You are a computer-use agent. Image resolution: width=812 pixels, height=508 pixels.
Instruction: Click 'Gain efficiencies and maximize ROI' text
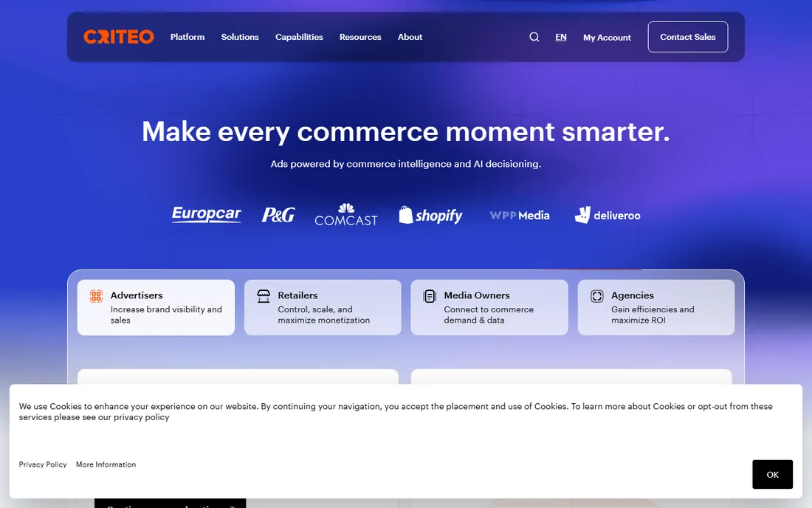click(653, 315)
